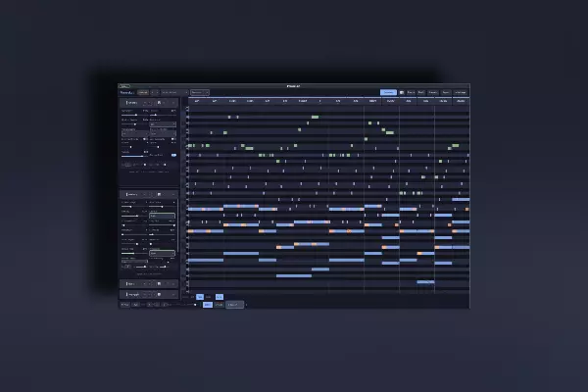Open the upper outlined dropdown in the second section
This screenshot has width=588, height=392.
click(x=162, y=216)
